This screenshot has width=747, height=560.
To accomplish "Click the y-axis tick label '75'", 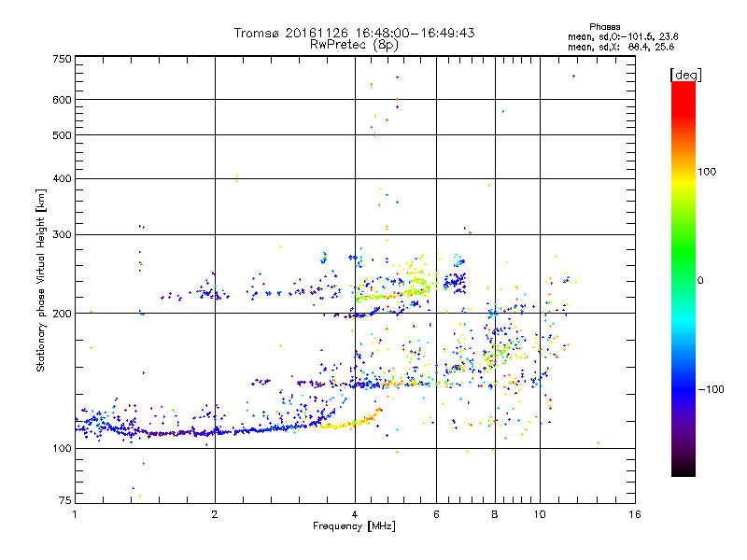I will [x=65, y=500].
